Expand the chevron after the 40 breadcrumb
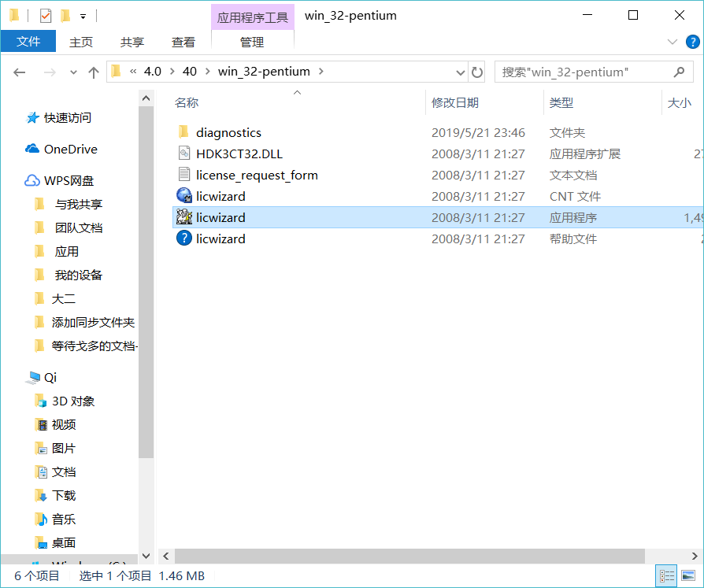The width and height of the screenshot is (704, 588). [x=207, y=72]
